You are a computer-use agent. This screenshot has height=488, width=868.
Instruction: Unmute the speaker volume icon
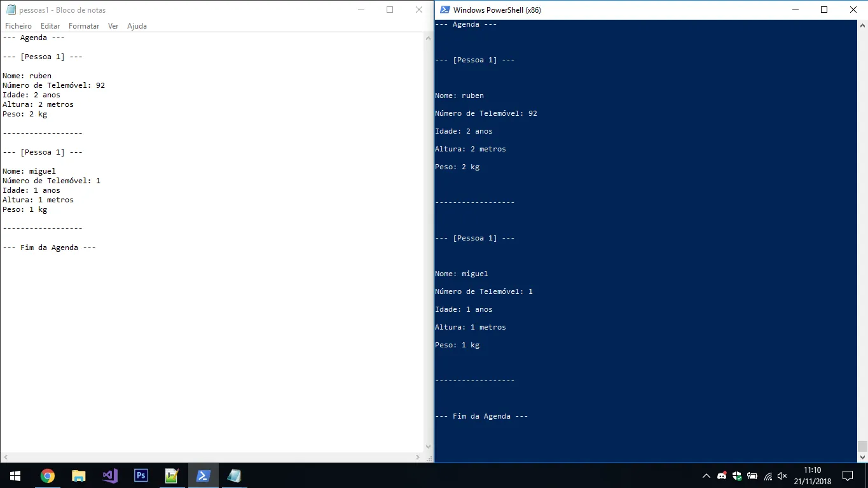pyautogui.click(x=783, y=476)
